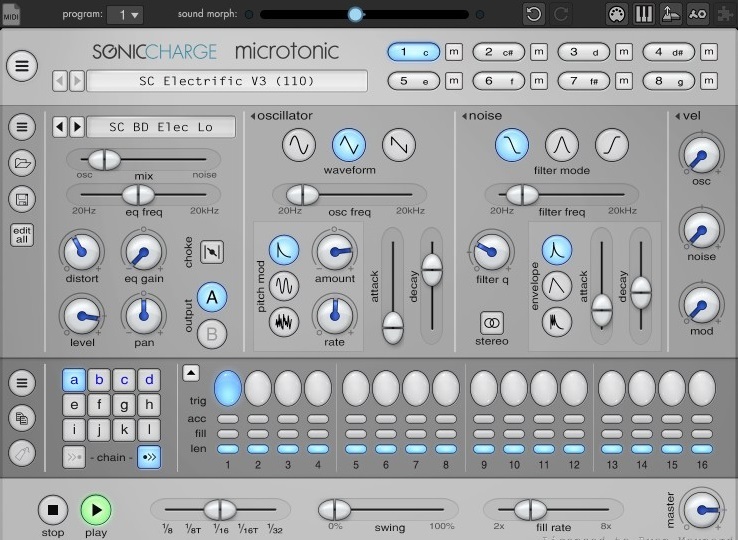Image resolution: width=738 pixels, height=540 pixels.
Task: Click the distort knob
Action: (81, 251)
